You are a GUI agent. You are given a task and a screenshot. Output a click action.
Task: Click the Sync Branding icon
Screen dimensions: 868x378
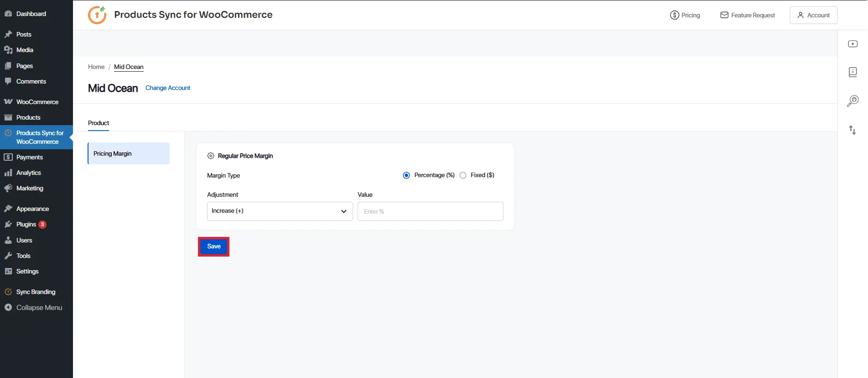[8, 292]
